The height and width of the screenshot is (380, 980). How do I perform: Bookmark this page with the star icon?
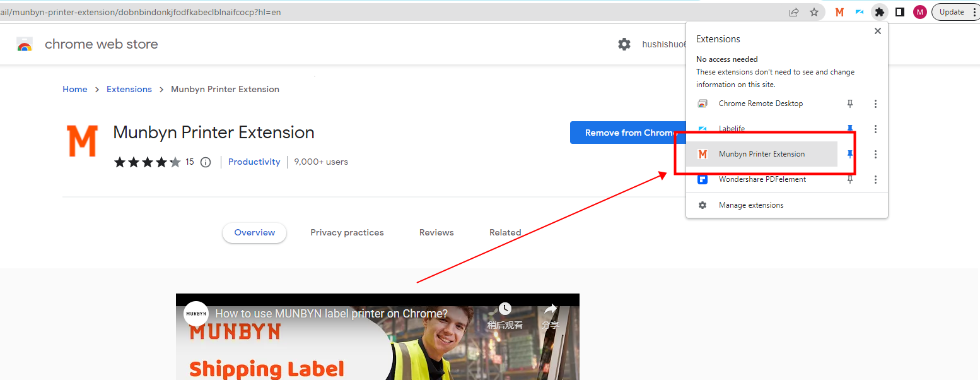point(814,12)
